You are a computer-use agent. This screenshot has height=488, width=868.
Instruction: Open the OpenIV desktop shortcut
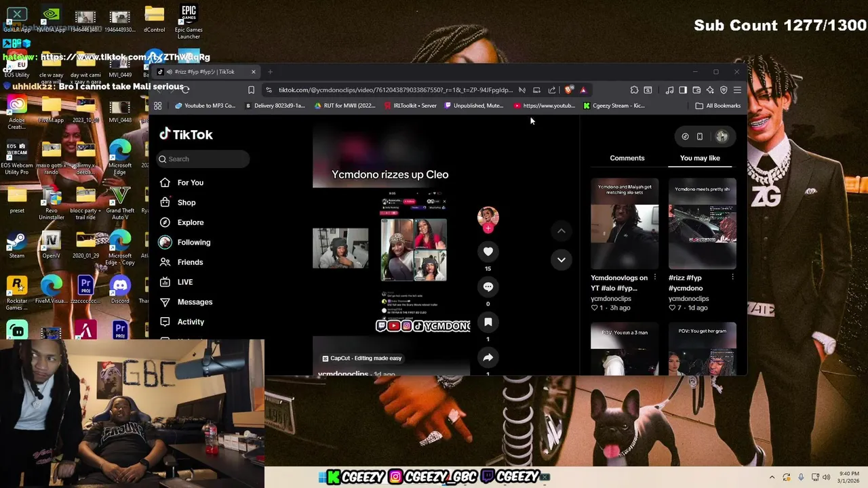(x=52, y=245)
